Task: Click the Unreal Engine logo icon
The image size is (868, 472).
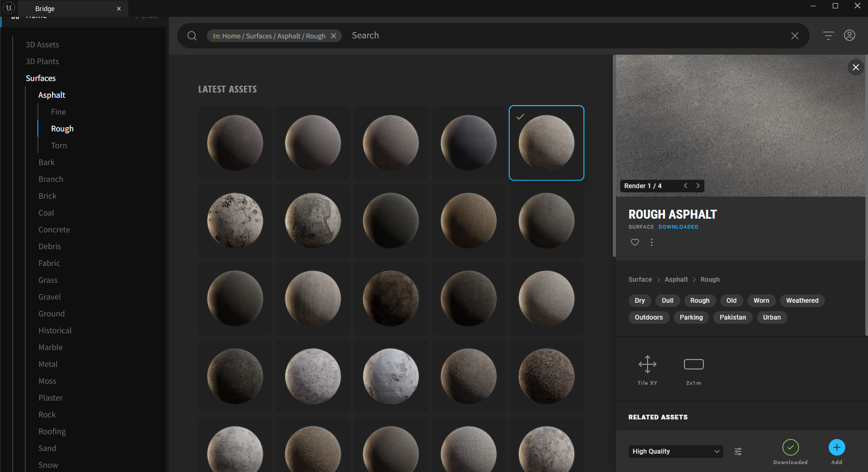Action: pyautogui.click(x=9, y=8)
